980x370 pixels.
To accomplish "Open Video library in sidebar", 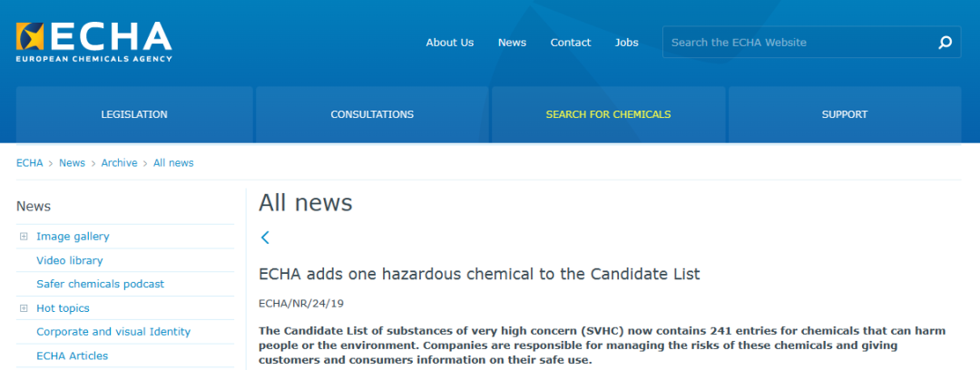I will tap(70, 260).
